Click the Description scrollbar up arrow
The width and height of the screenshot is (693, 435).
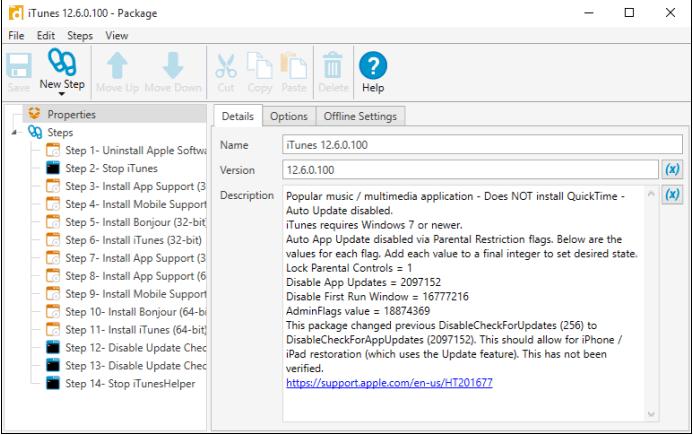(x=651, y=194)
